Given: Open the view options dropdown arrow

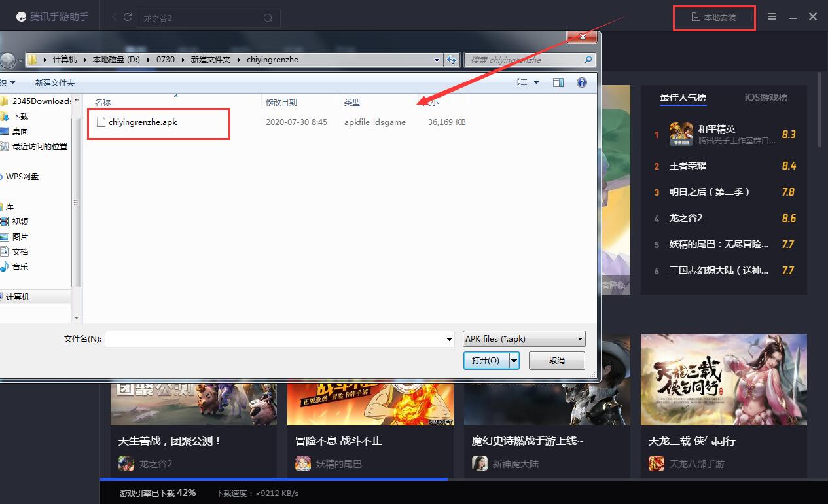Looking at the screenshot, I should pyautogui.click(x=537, y=82).
